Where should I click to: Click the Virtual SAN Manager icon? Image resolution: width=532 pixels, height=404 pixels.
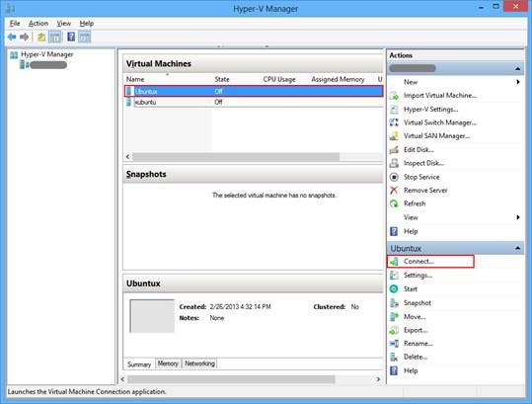394,136
